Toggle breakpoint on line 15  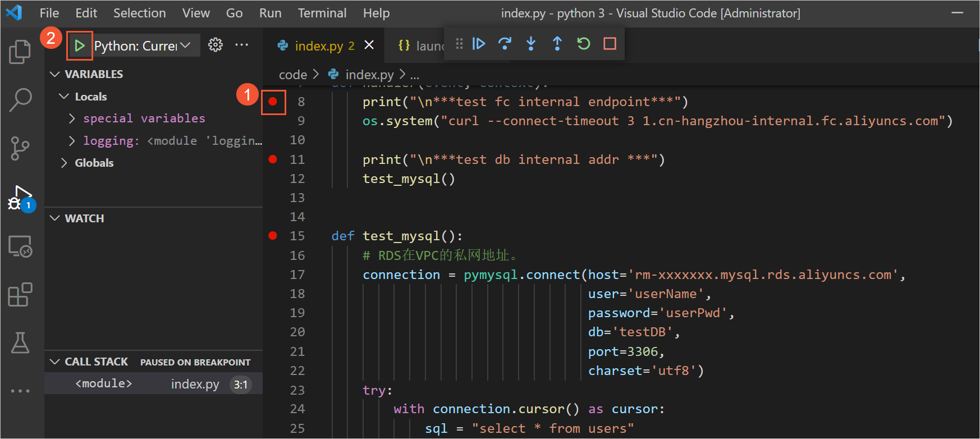point(273,236)
